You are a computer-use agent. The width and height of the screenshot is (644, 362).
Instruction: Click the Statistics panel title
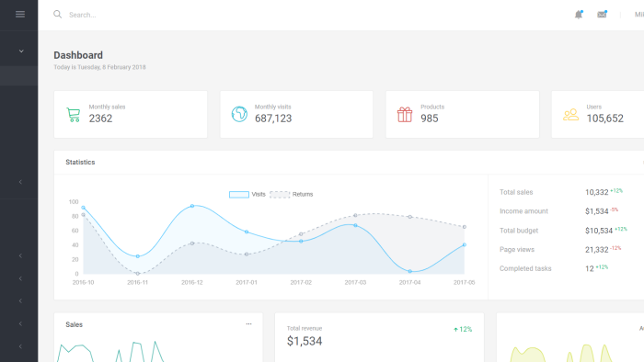coord(80,162)
